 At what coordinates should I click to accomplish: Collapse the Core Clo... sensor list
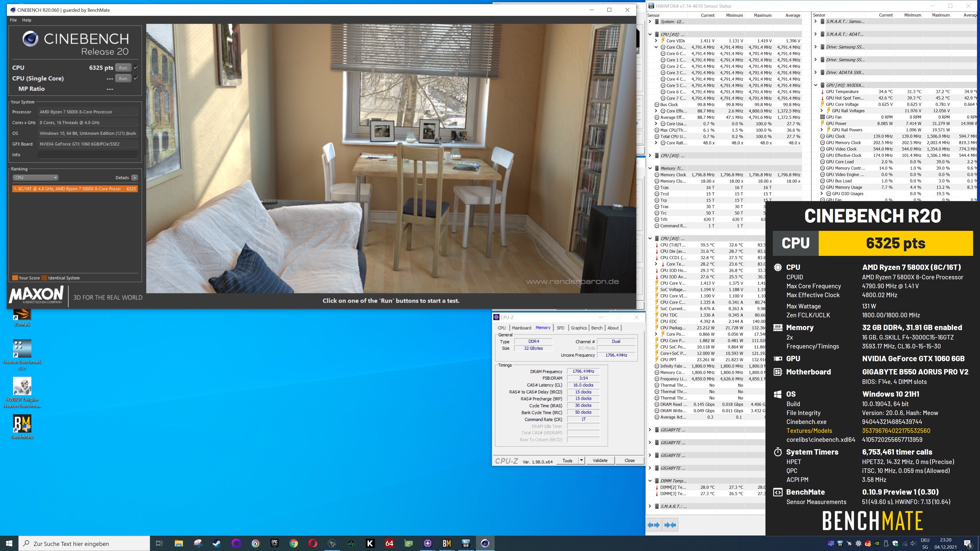pyautogui.click(x=656, y=47)
